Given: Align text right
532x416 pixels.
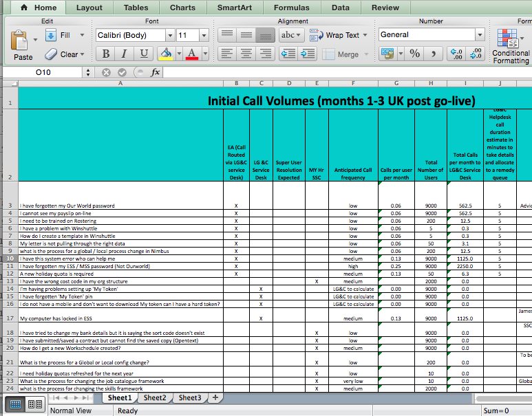Looking at the screenshot, I should pos(265,54).
